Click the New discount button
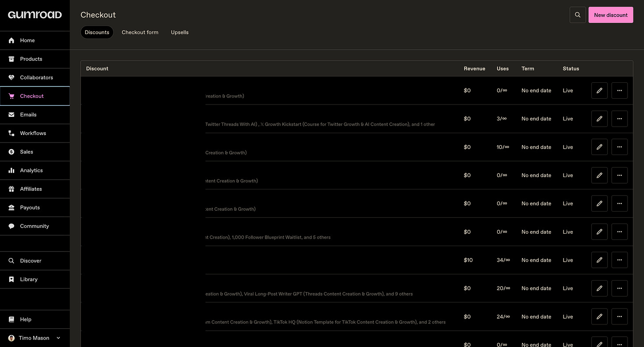Viewport: 644px width, 347px height. pos(611,15)
